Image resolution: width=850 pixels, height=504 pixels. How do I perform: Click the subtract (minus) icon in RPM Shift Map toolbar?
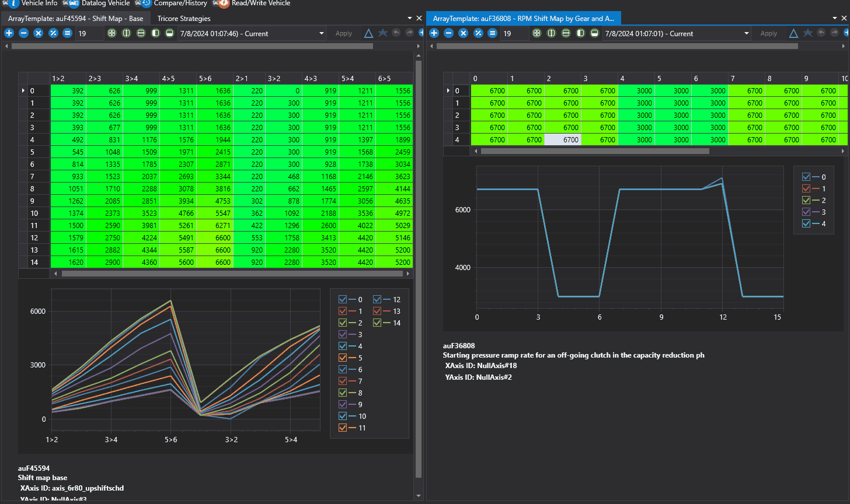point(448,33)
